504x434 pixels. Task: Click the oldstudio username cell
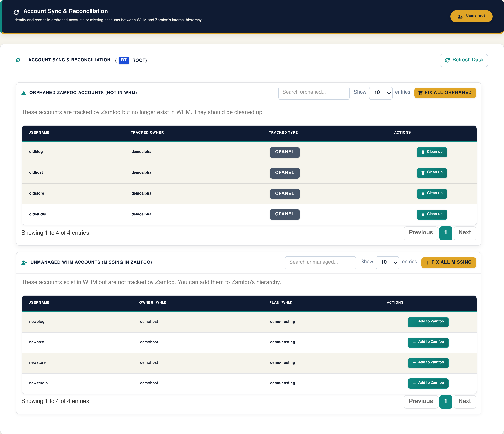point(38,214)
